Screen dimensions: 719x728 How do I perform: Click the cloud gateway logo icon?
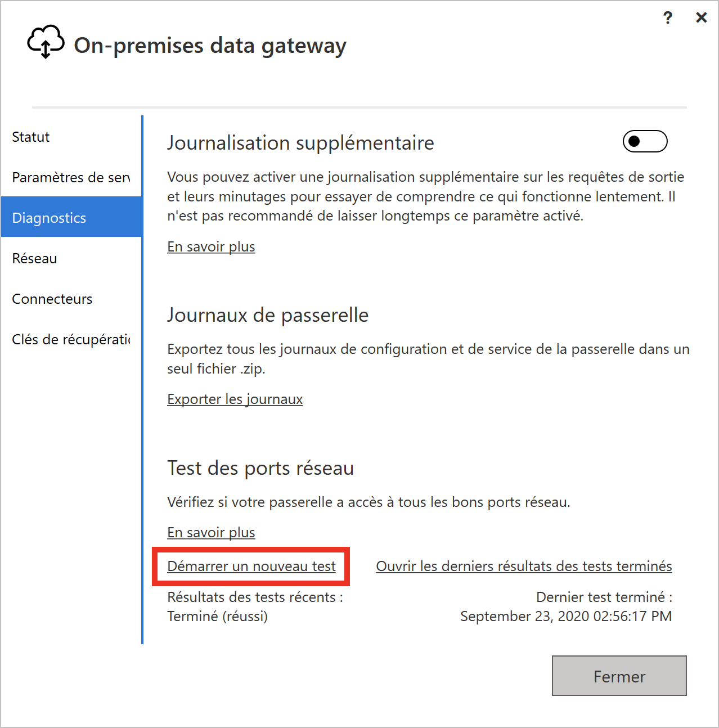point(46,42)
